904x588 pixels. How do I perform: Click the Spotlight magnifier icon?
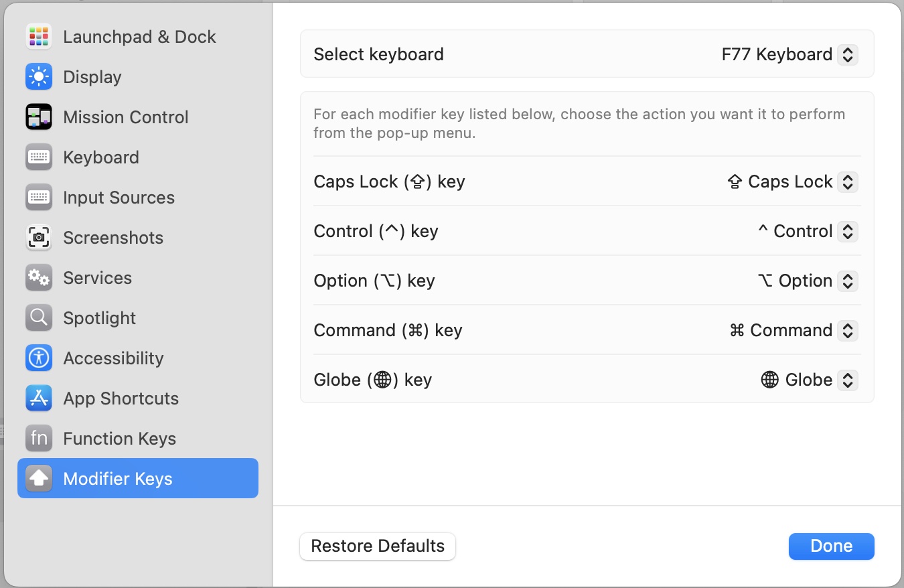point(38,318)
